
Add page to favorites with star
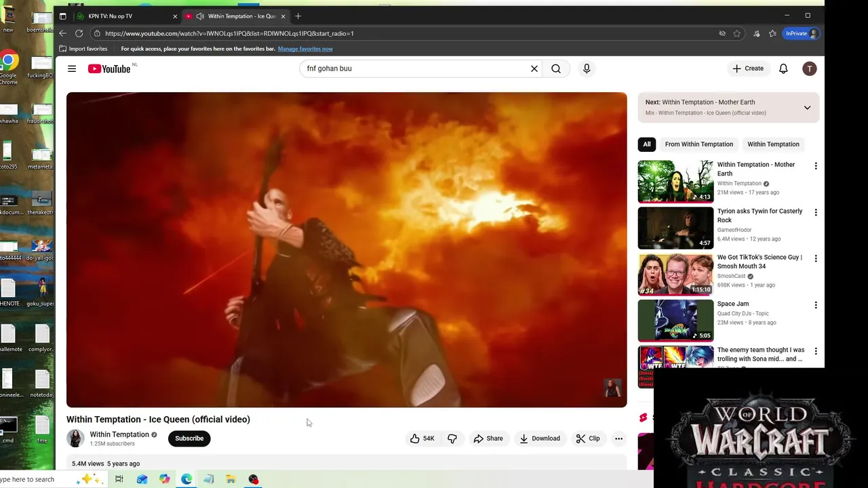pyautogui.click(x=737, y=33)
